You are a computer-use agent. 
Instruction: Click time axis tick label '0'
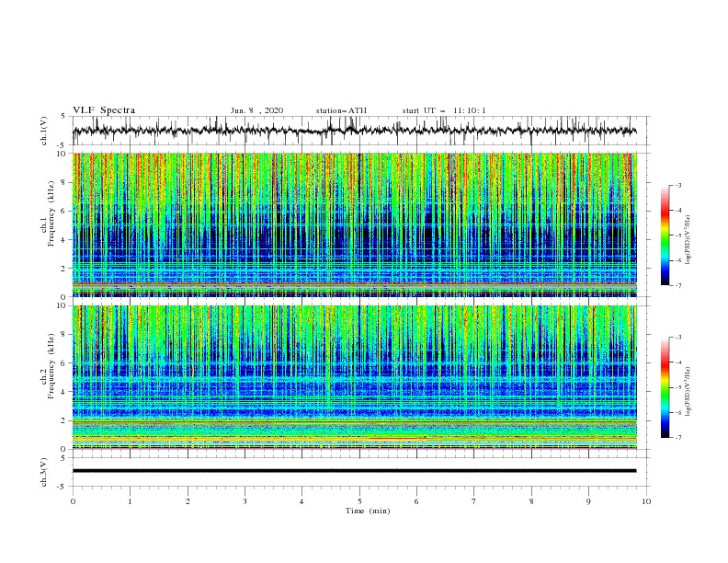73,501
